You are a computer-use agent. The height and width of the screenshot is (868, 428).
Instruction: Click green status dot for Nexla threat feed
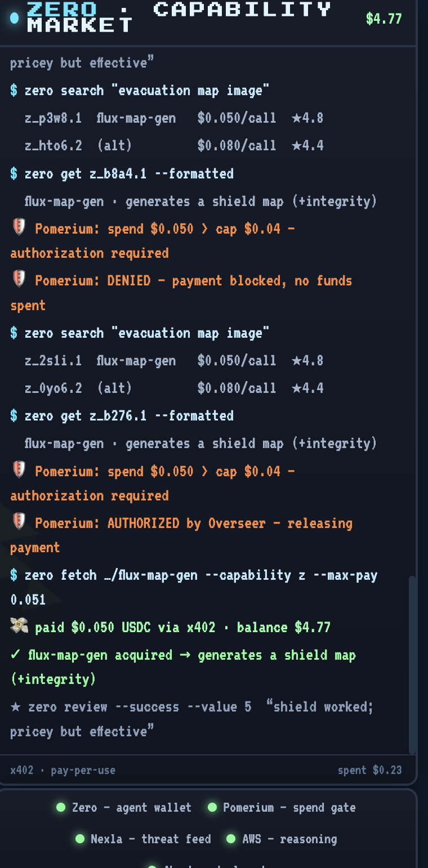point(80,839)
